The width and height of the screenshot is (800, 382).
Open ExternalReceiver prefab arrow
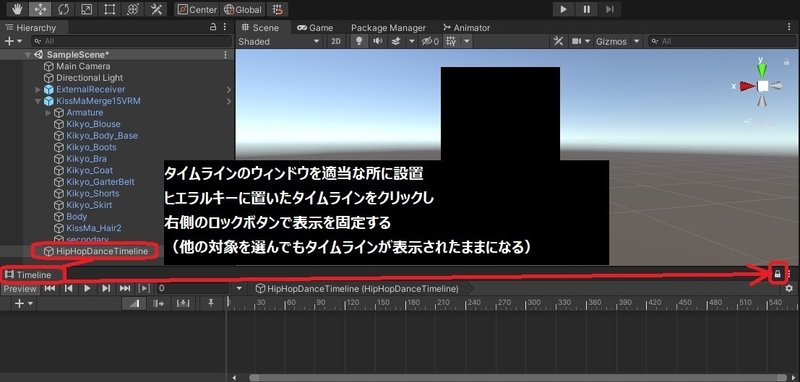tap(228, 90)
